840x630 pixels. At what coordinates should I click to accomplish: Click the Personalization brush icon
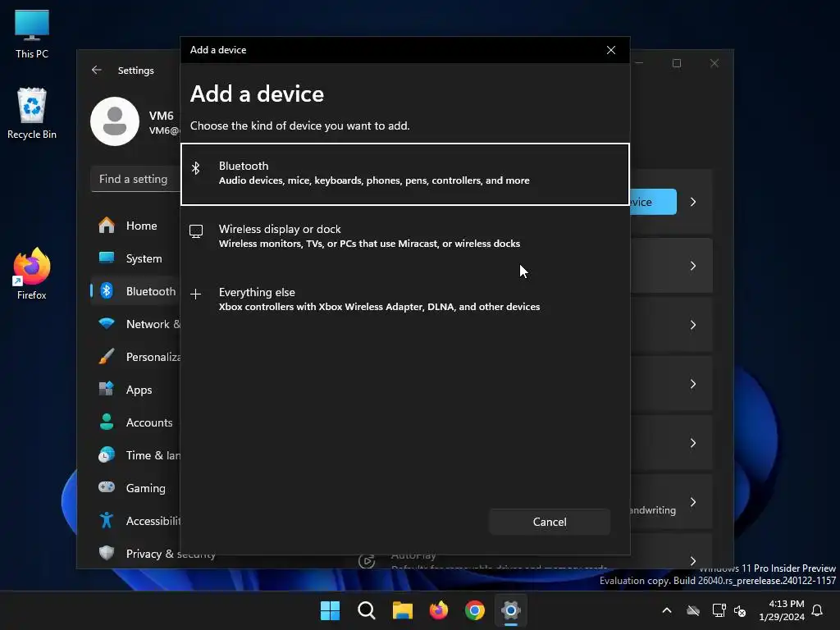click(x=107, y=356)
